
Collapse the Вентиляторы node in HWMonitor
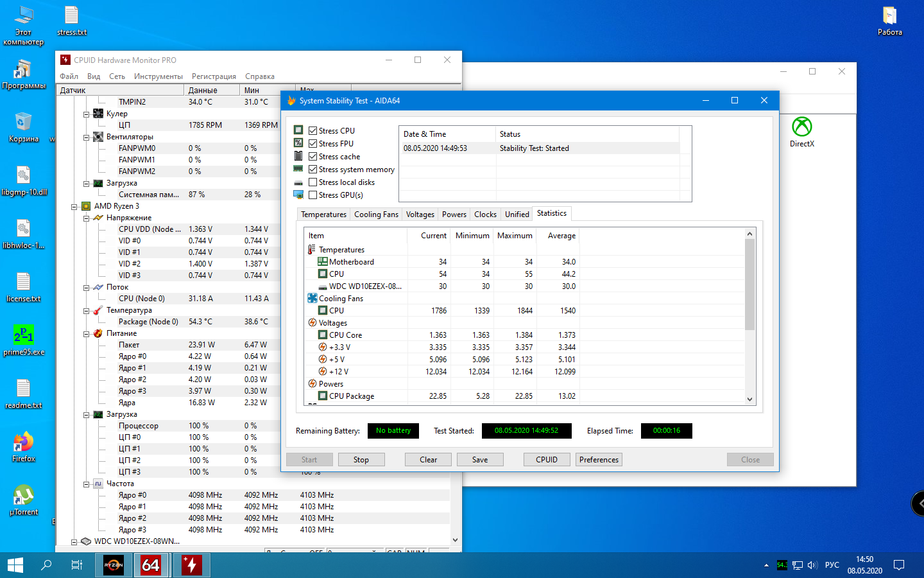(86, 137)
